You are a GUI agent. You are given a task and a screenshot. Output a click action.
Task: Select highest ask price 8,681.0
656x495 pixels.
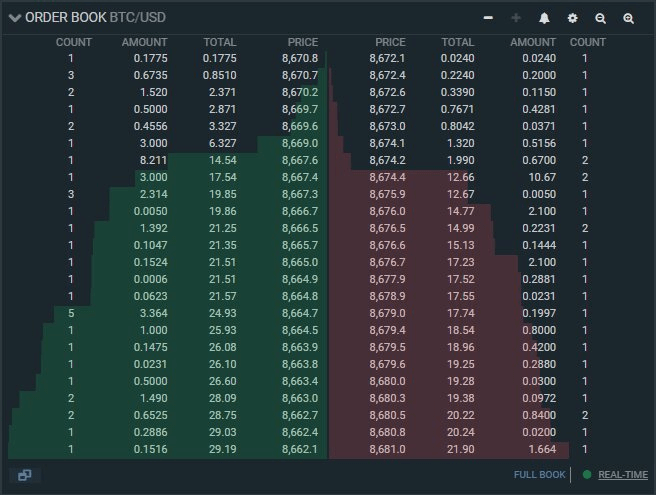coord(387,450)
